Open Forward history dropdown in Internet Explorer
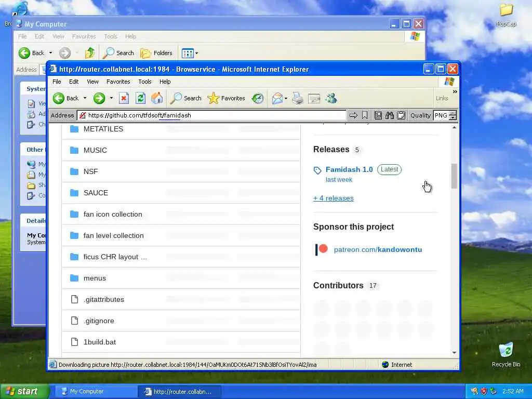The width and height of the screenshot is (532, 399). point(111,98)
